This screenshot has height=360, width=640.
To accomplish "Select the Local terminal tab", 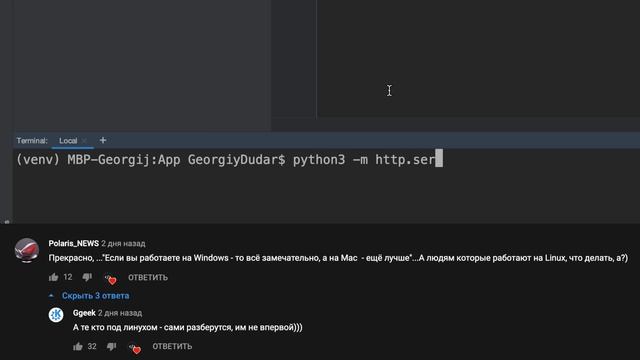I will (68, 140).
